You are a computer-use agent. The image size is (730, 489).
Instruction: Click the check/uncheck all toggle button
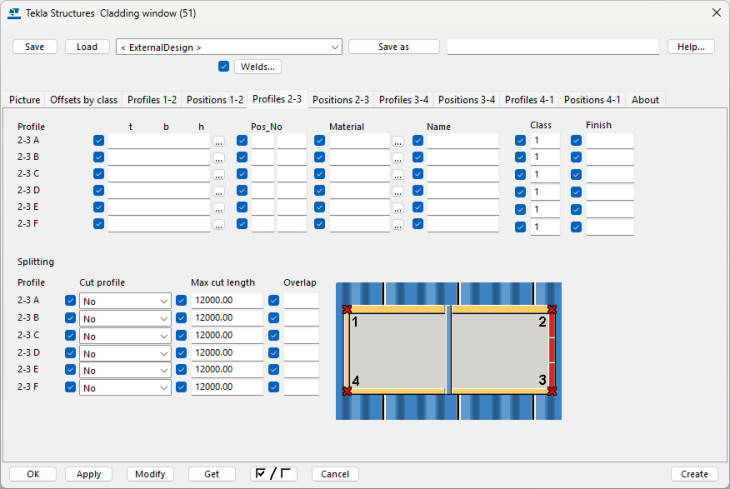274,474
